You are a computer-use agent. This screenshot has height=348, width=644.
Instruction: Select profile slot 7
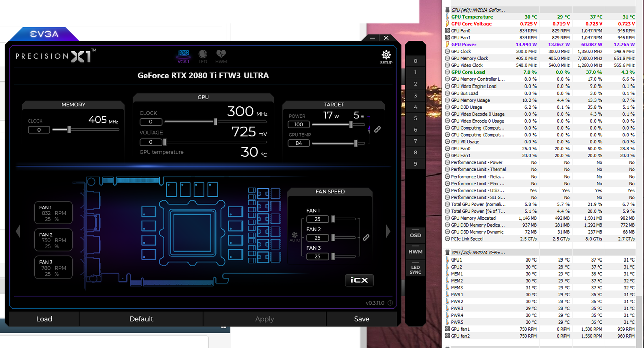click(415, 141)
